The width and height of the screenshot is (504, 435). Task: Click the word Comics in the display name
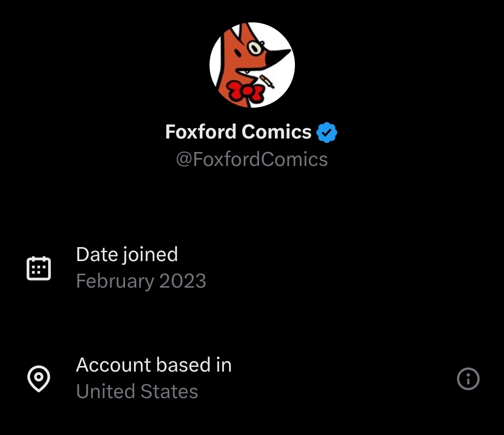coord(276,132)
